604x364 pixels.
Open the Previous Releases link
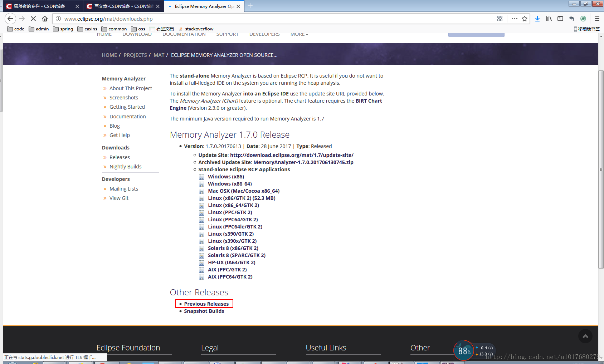click(x=206, y=304)
